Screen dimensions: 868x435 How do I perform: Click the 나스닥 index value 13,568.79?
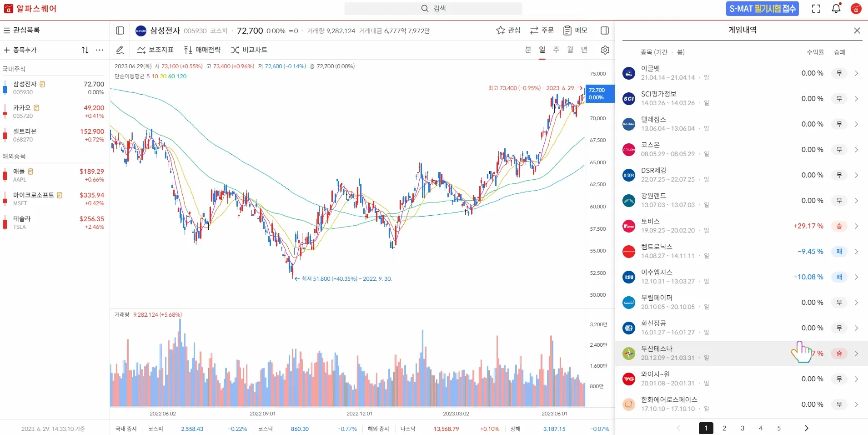(446, 429)
